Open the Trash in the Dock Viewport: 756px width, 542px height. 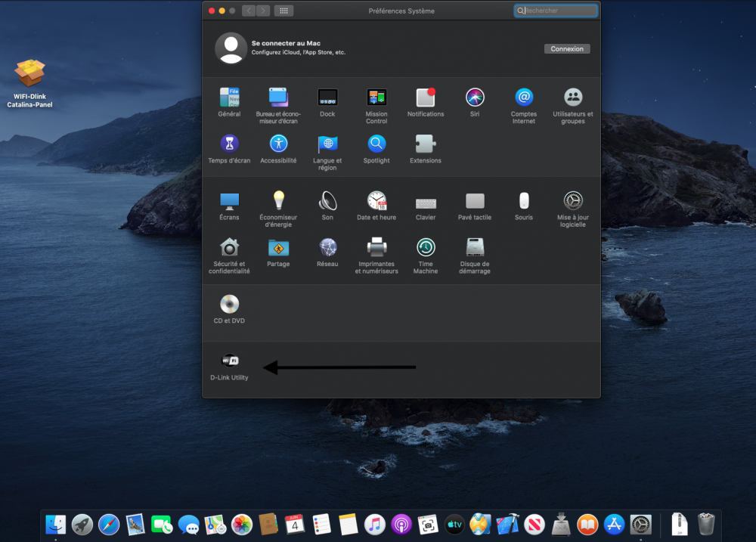point(706,524)
